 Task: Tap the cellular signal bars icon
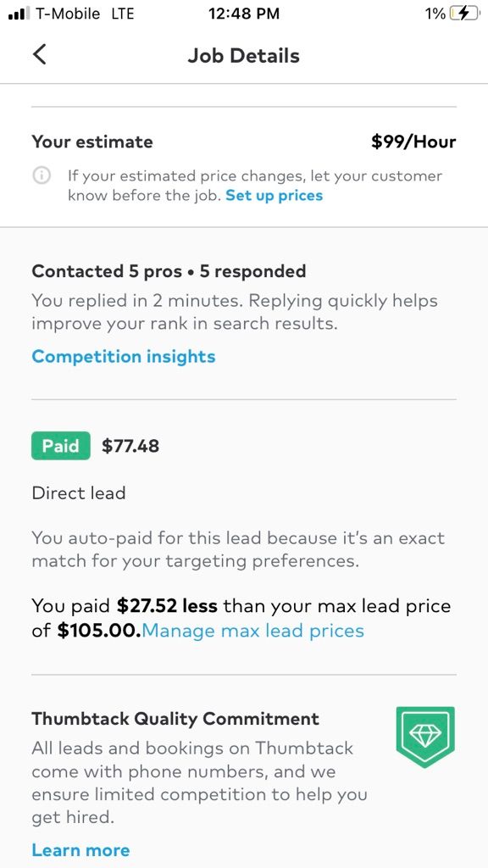[19, 14]
